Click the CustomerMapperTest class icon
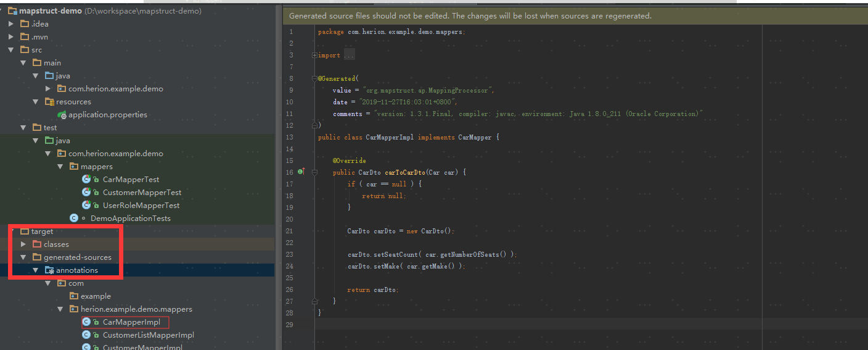 (x=86, y=193)
